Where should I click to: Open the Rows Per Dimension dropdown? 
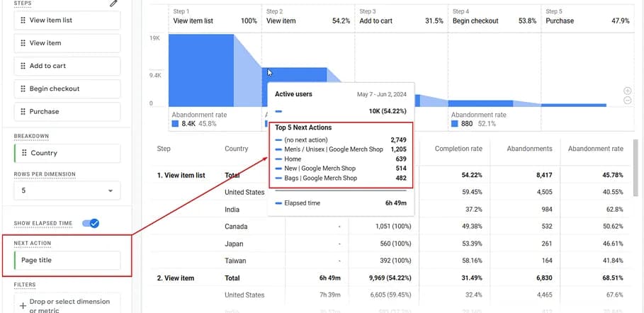[67, 190]
